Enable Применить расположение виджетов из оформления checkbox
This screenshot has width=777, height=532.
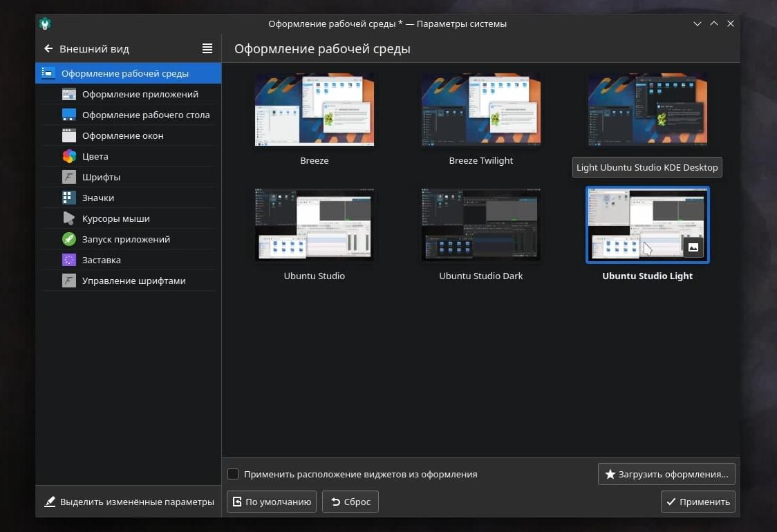coord(233,474)
